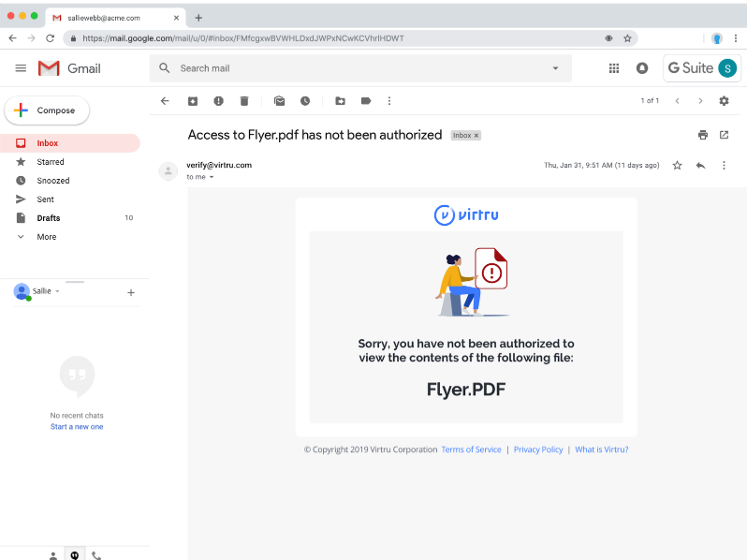Snooze this email
Image resolution: width=747 pixels, height=560 pixels.
click(x=305, y=101)
